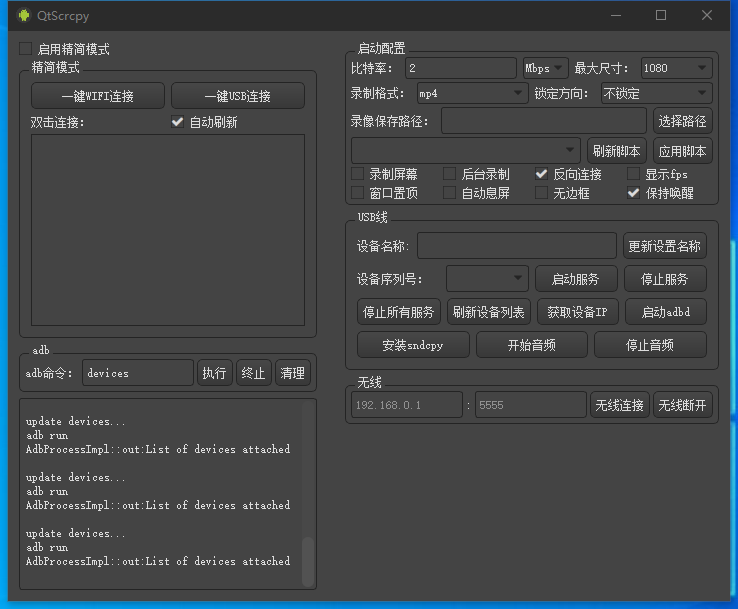Expand the 最大尺寸 1080 dropdown
The image size is (738, 609).
pyautogui.click(x=675, y=68)
